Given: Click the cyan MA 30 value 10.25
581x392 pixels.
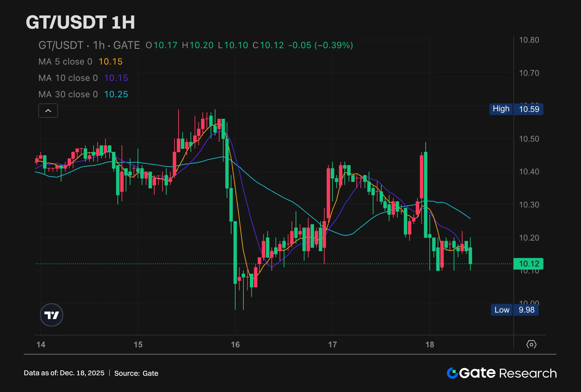Looking at the screenshot, I should 116,94.
